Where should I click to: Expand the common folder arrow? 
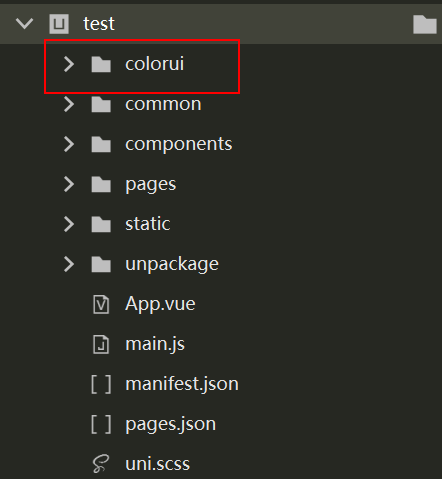point(69,104)
